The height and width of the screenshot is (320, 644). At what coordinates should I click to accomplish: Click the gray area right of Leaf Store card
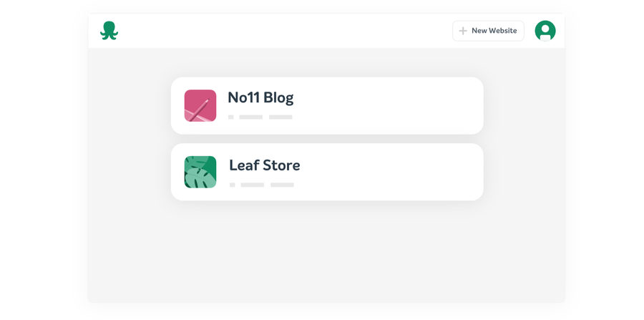(524, 172)
